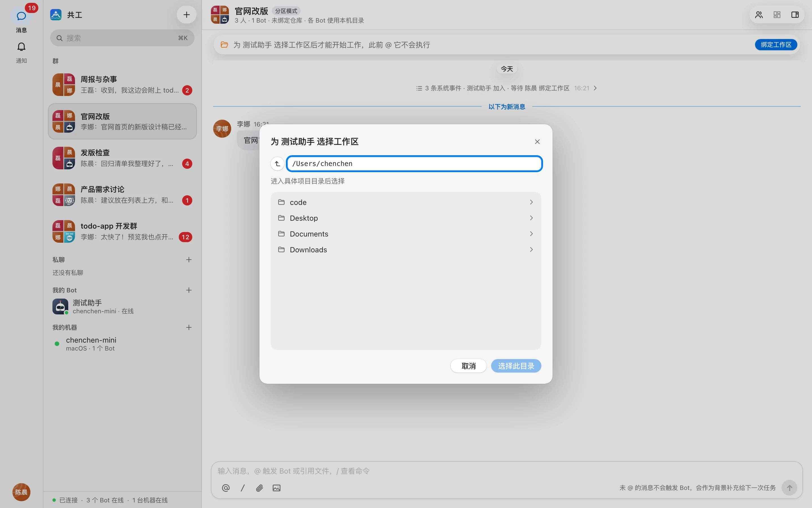Click the 分区模式 tag in header

(286, 11)
